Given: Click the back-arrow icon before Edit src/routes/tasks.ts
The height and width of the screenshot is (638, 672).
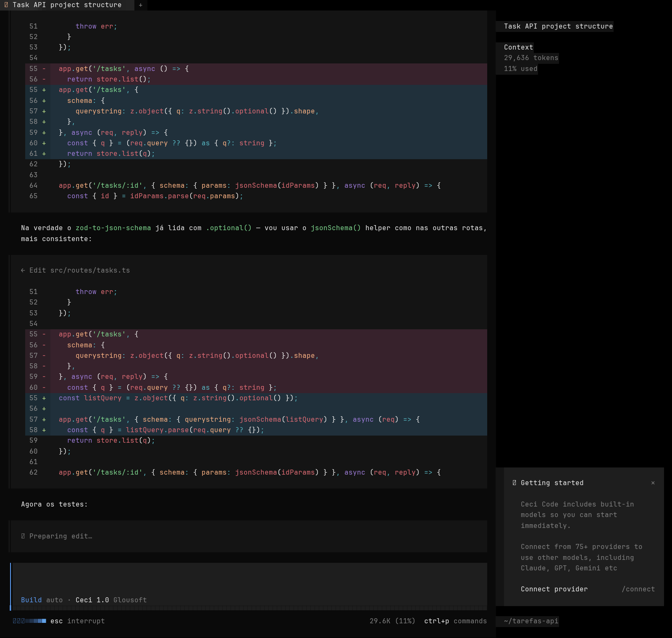Looking at the screenshot, I should click(23, 270).
